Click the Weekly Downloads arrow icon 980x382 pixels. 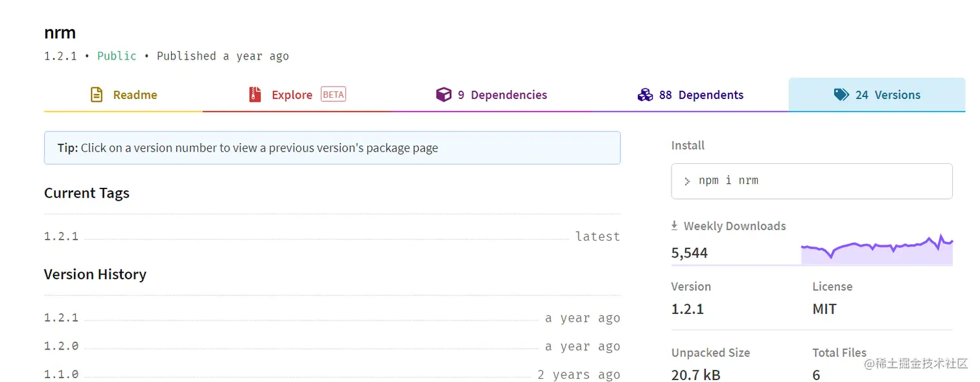coord(675,226)
